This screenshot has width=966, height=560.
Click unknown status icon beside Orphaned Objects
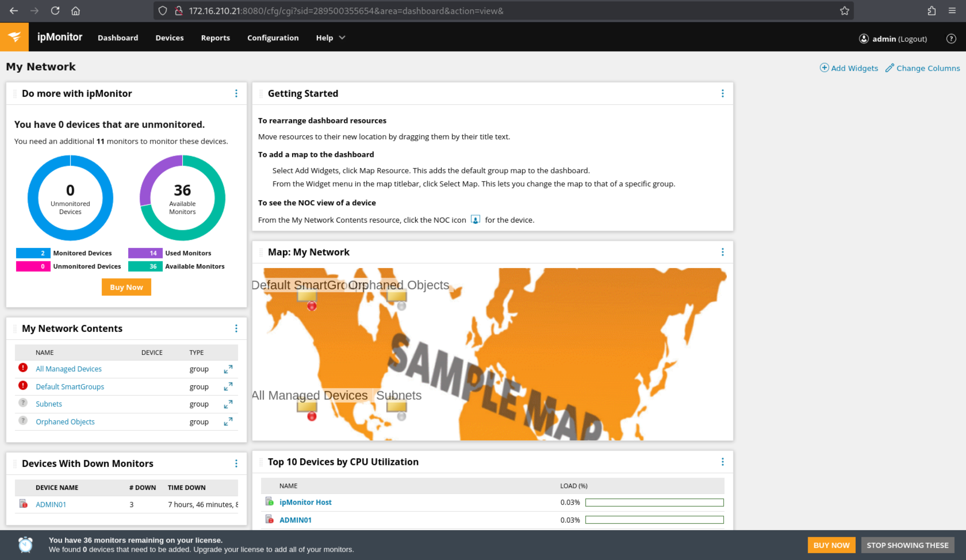click(x=23, y=420)
